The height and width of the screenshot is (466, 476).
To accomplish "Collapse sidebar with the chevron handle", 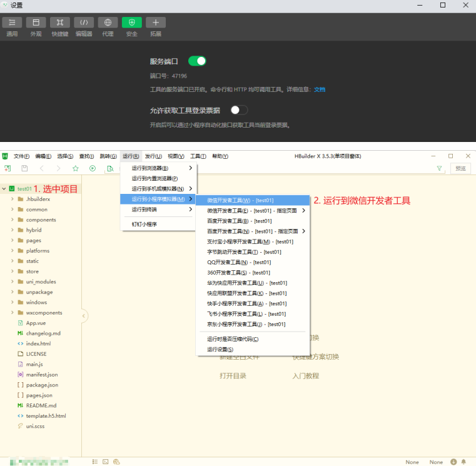I will pyautogui.click(x=84, y=316).
